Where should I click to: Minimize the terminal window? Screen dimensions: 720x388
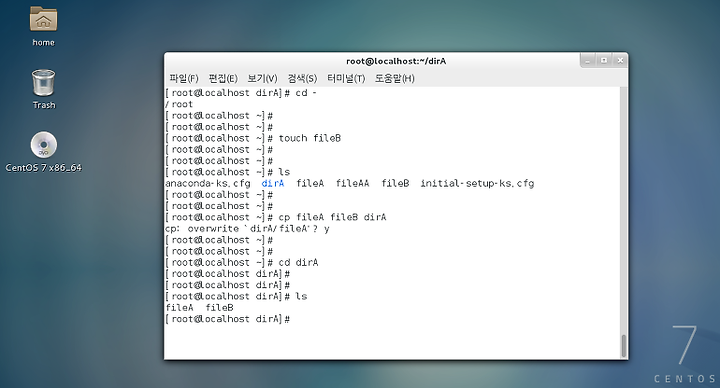pyautogui.click(x=588, y=61)
